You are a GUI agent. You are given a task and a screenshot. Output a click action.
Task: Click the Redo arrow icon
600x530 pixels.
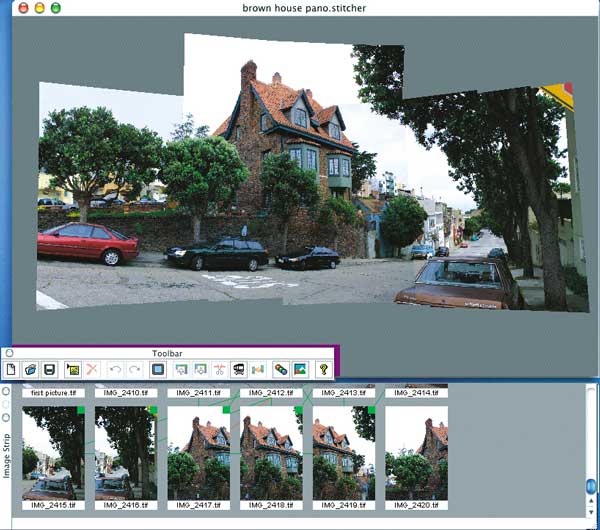[134, 370]
